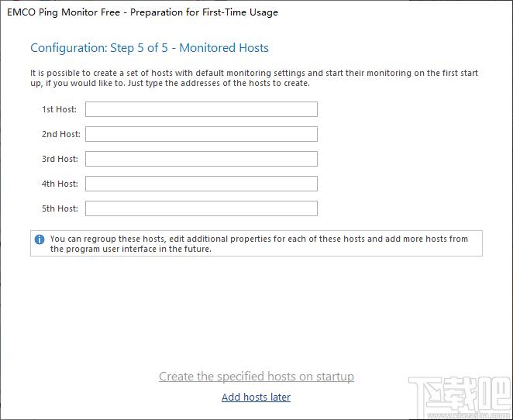513x420 pixels.
Task: Click inside the 3rd Host field
Action: click(x=201, y=159)
